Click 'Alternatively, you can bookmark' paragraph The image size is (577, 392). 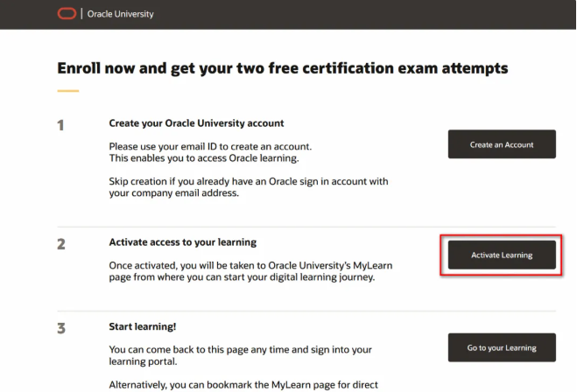245,384
